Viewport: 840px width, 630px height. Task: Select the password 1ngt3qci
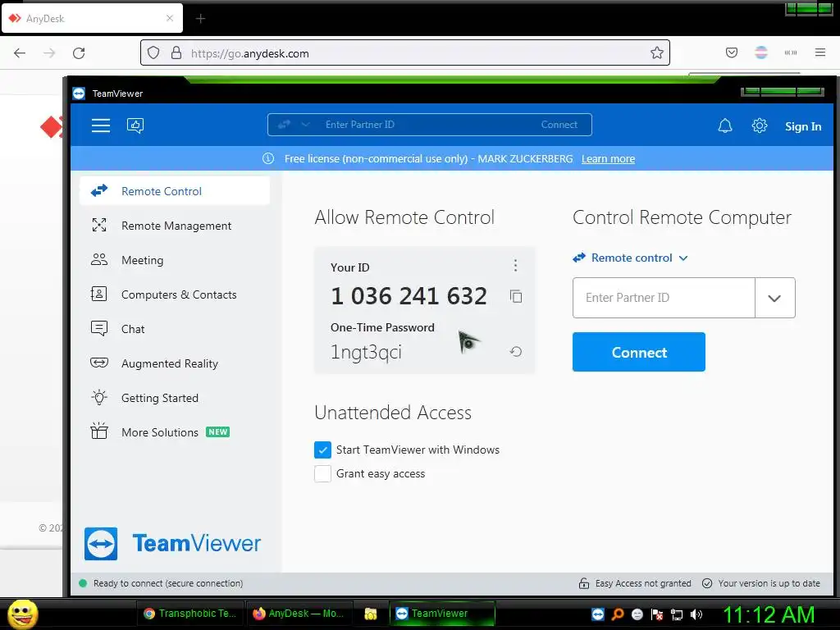tap(366, 352)
